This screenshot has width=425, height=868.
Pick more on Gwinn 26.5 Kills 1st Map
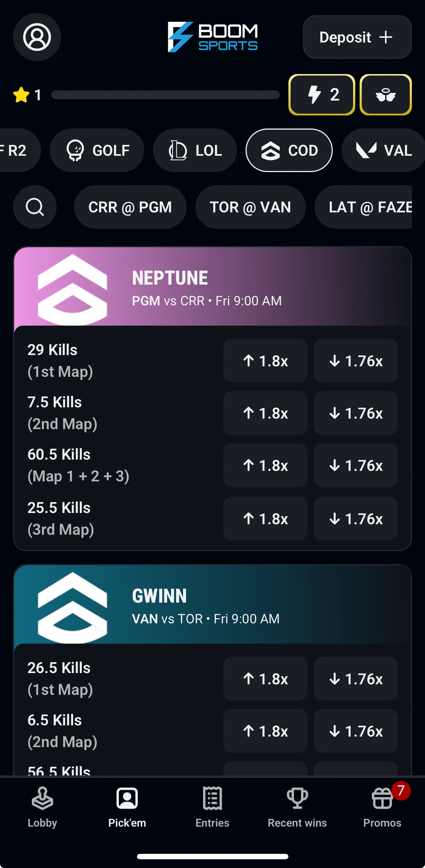pyautogui.click(x=265, y=678)
